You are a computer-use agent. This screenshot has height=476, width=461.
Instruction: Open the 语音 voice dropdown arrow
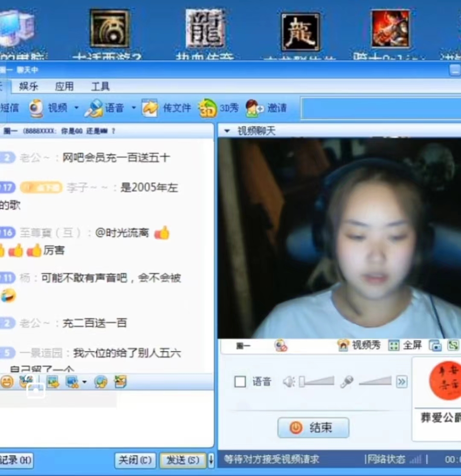coord(134,108)
